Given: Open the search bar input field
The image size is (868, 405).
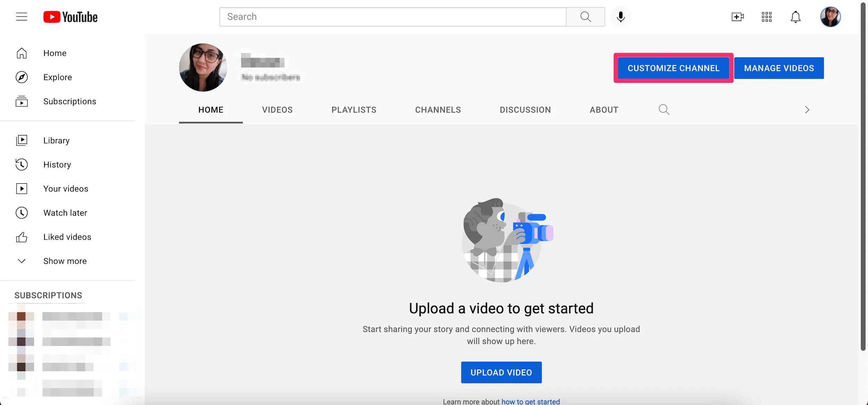Looking at the screenshot, I should [392, 17].
